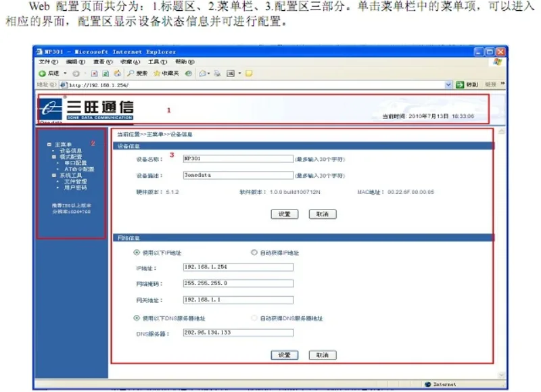Open the address bar dropdown arrow

click(x=448, y=84)
